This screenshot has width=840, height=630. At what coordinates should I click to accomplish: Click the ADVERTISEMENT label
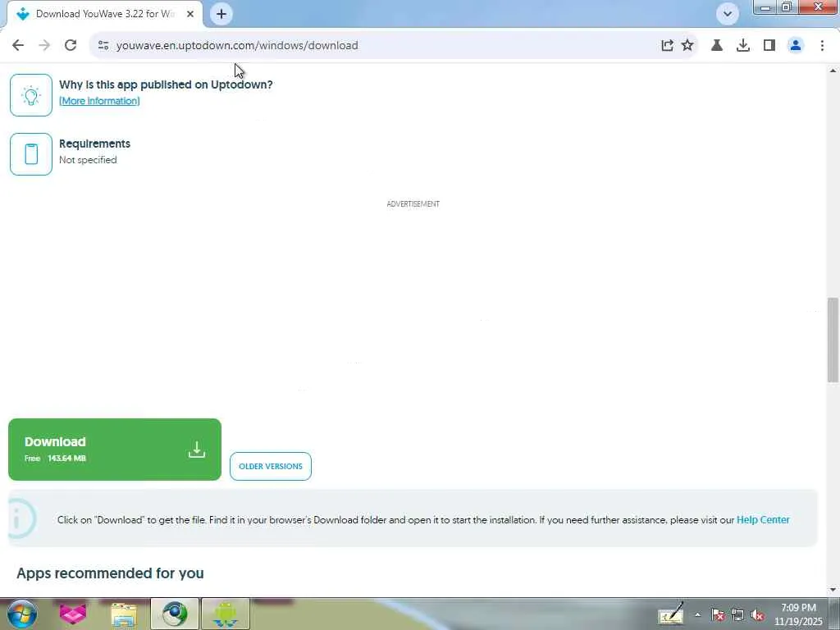click(413, 203)
